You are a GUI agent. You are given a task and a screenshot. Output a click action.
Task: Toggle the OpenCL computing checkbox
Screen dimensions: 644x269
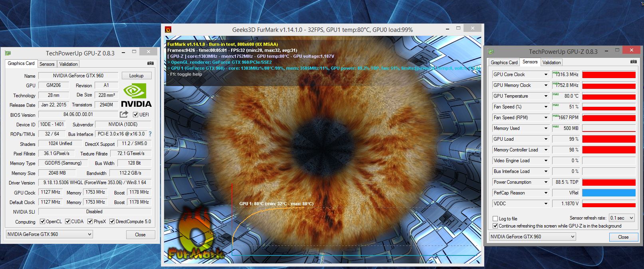click(x=42, y=222)
